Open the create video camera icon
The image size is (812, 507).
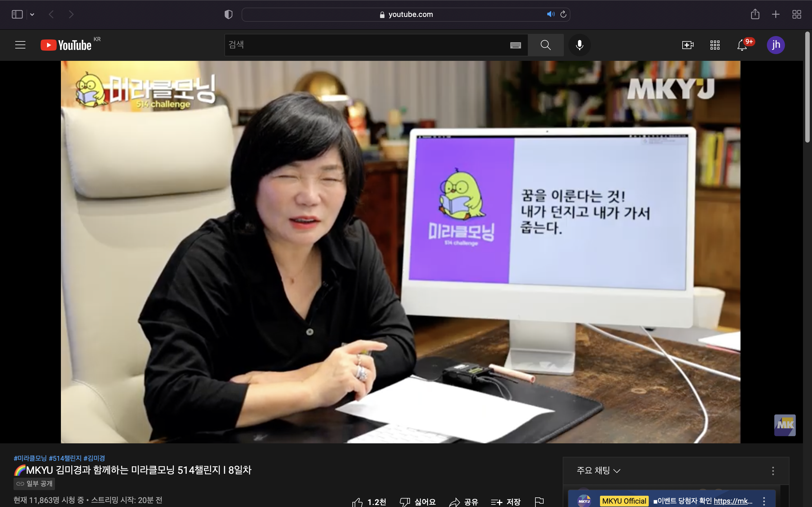point(687,45)
